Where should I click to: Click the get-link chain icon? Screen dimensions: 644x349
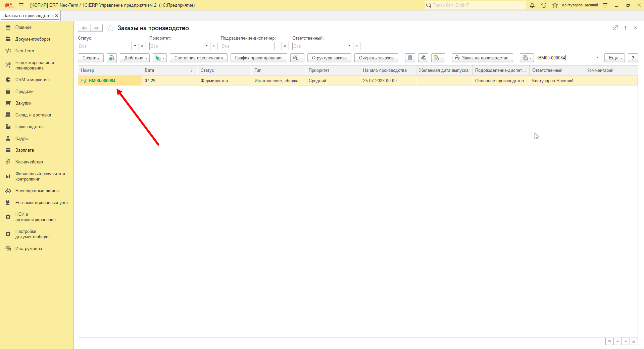[x=615, y=28]
